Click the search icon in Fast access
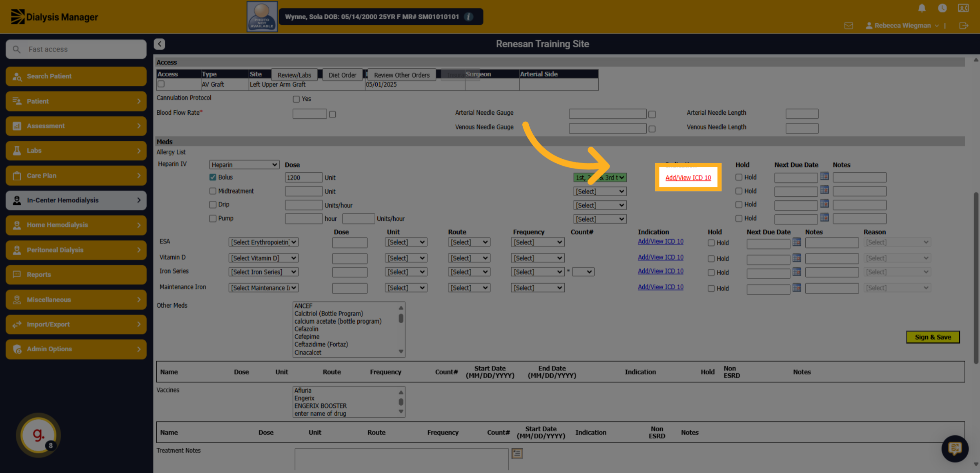Image resolution: width=980 pixels, height=473 pixels. click(16, 49)
